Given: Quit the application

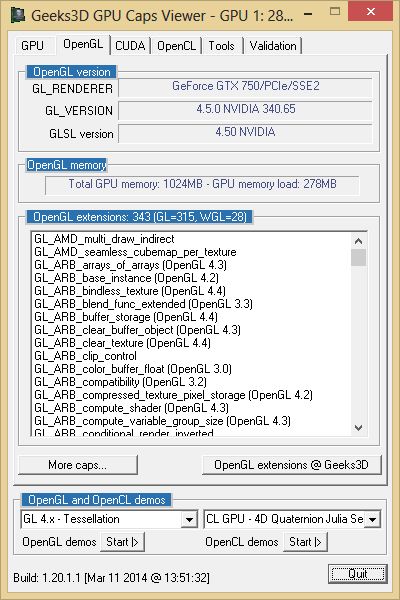Looking at the screenshot, I should 358,574.
